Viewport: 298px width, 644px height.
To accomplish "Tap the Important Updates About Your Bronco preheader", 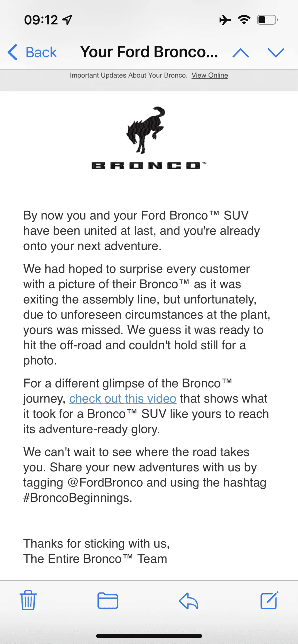I will (x=129, y=75).
